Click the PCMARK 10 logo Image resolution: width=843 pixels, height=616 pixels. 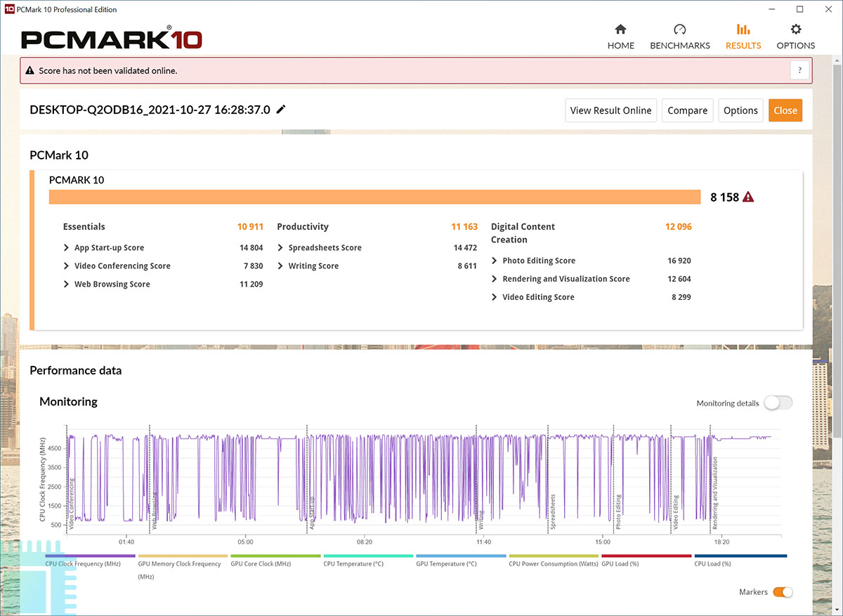[112, 38]
